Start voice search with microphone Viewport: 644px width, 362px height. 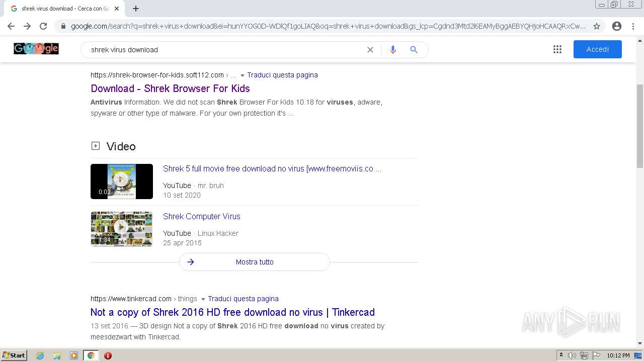tap(393, 50)
